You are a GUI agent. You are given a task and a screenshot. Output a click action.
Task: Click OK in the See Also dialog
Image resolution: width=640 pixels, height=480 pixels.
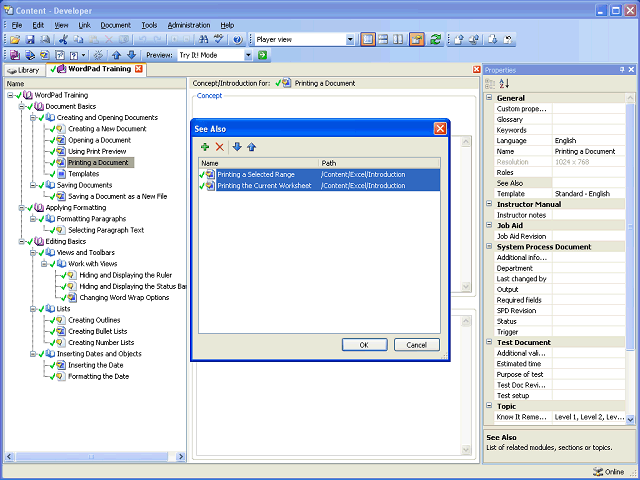coord(364,345)
